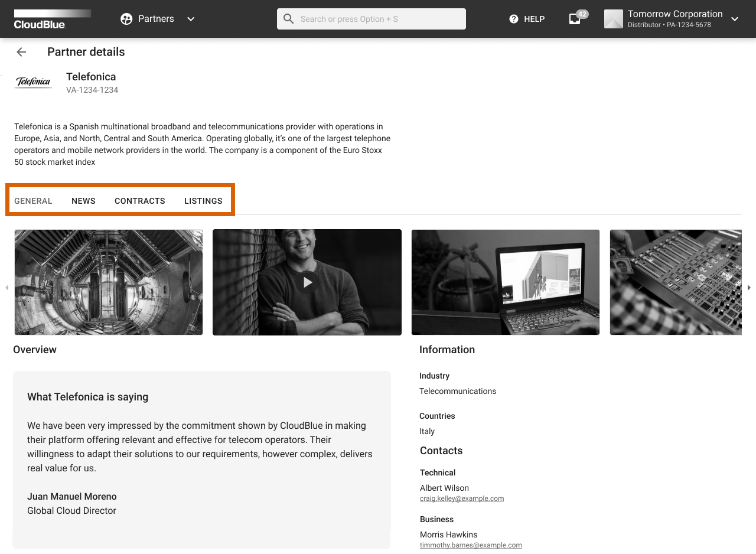Click the Help question mark icon

[514, 19]
